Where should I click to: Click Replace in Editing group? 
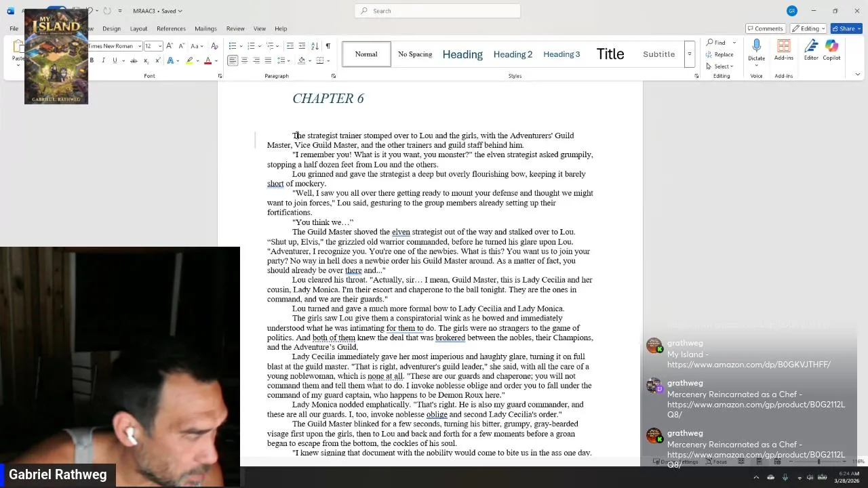pos(719,54)
